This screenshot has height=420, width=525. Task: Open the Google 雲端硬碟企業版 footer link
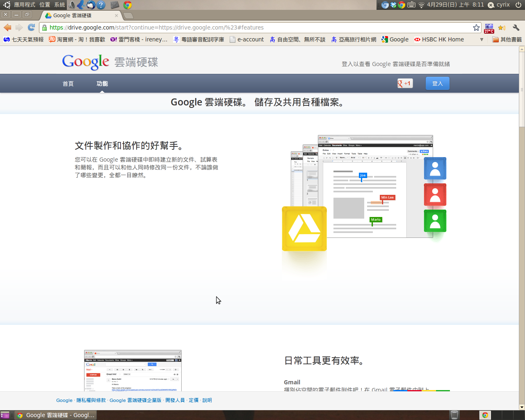135,400
